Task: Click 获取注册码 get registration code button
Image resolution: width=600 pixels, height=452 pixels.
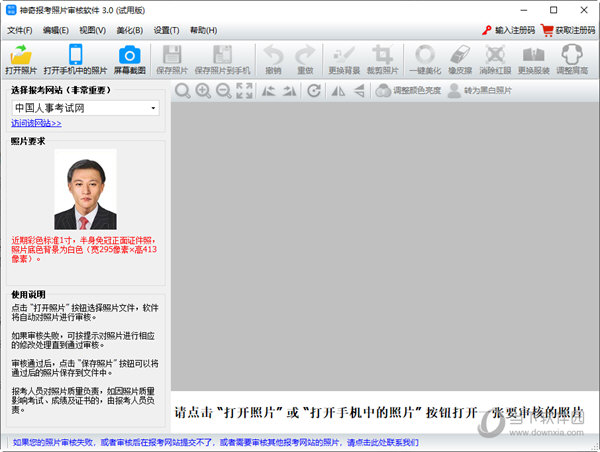Action: (567, 30)
